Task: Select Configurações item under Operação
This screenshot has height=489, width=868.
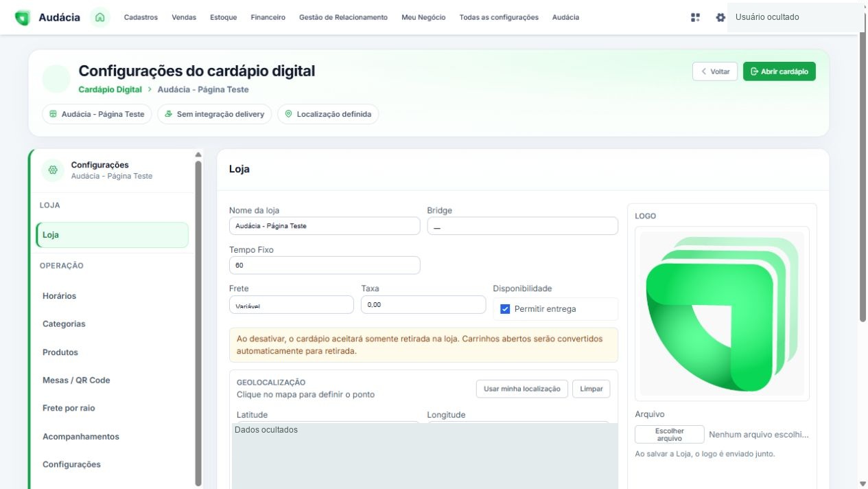Action: [112, 464]
